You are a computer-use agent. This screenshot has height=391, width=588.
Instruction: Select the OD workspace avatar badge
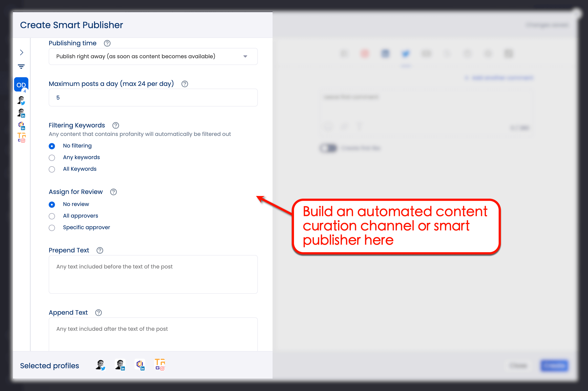tap(21, 85)
